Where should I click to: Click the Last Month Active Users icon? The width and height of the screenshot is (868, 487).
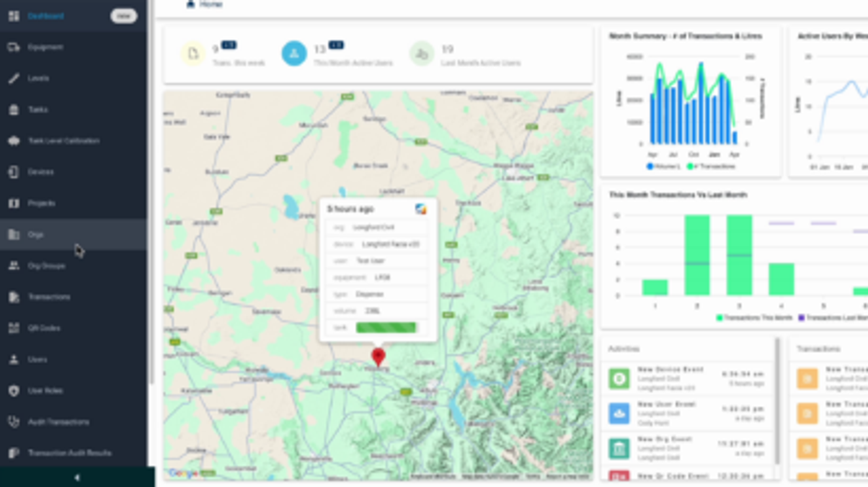click(422, 53)
